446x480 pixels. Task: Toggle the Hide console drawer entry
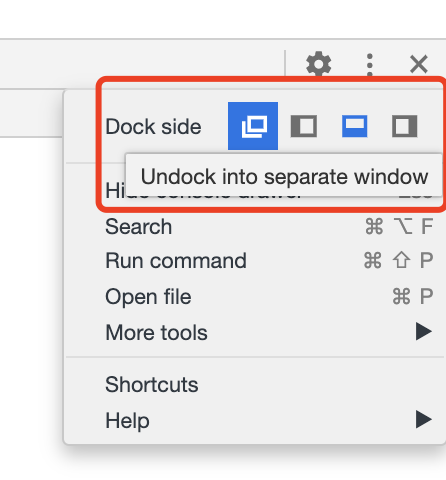tap(255, 191)
